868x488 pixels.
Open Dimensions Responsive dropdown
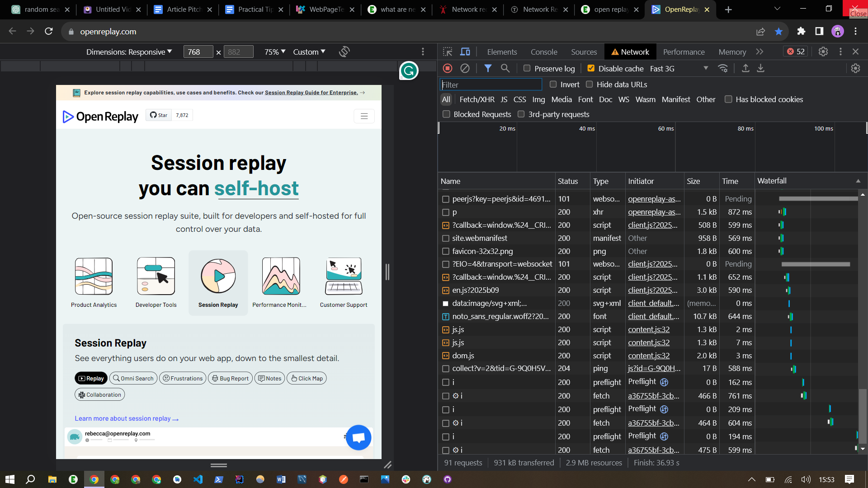point(129,52)
